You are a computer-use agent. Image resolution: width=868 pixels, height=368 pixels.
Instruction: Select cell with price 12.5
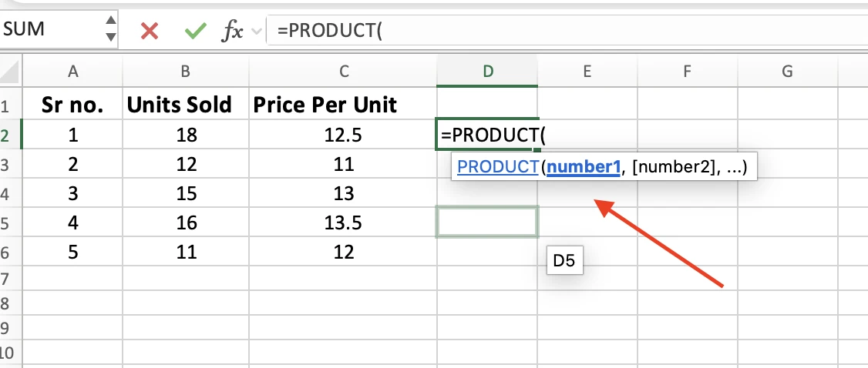pyautogui.click(x=343, y=134)
